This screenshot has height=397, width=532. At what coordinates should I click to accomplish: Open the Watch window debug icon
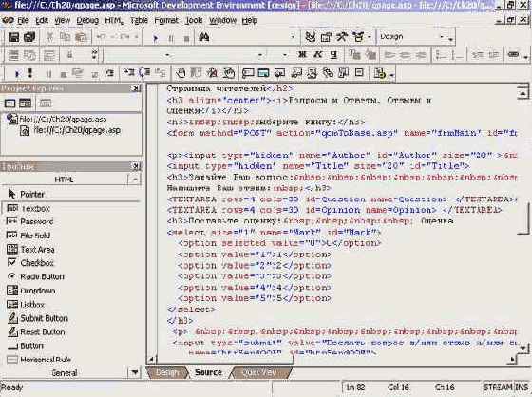coord(296,72)
